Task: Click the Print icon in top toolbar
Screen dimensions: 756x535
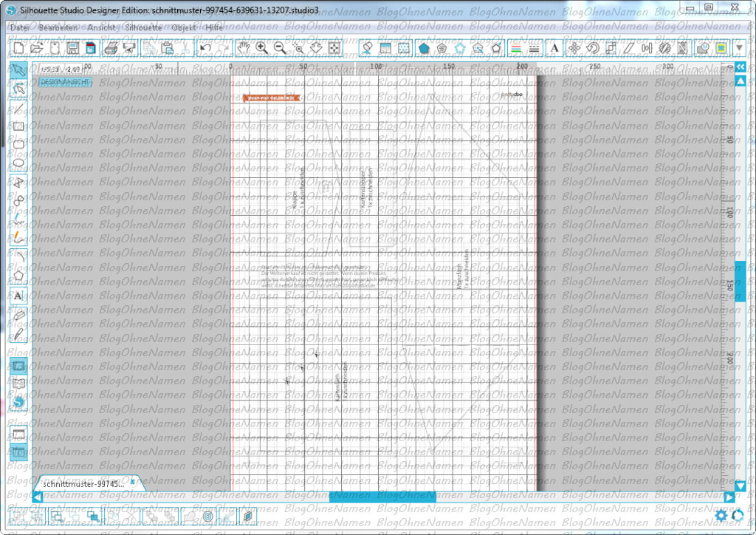Action: pyautogui.click(x=111, y=48)
